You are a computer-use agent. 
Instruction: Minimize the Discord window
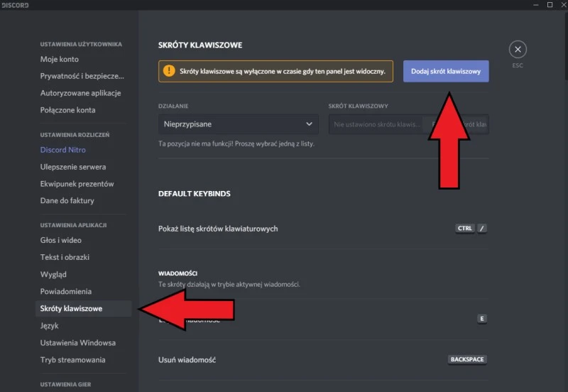click(x=536, y=5)
